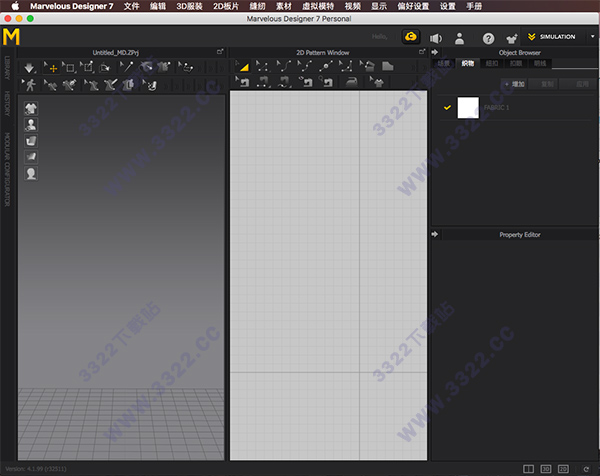The height and width of the screenshot is (476, 600).
Task: Toggle avatar display icon in 3D viewport
Action: coord(31,125)
